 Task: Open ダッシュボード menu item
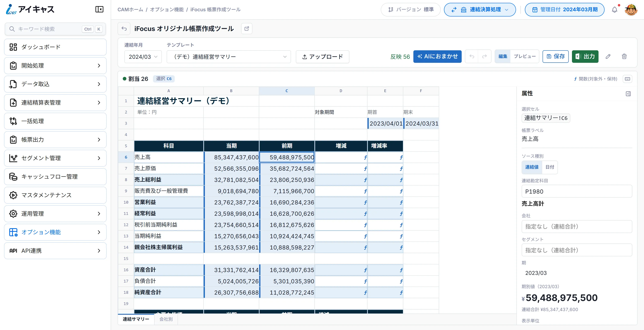pos(55,47)
